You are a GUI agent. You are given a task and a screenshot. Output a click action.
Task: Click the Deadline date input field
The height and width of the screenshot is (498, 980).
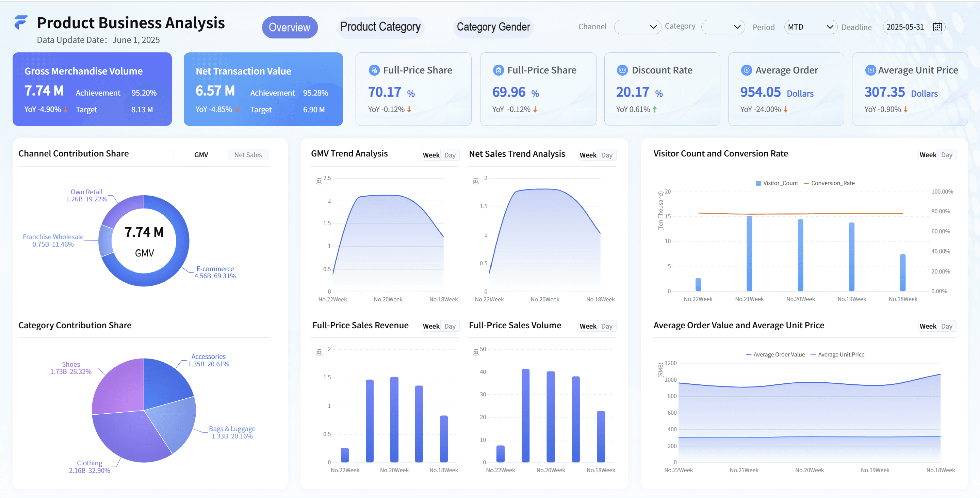point(914,27)
